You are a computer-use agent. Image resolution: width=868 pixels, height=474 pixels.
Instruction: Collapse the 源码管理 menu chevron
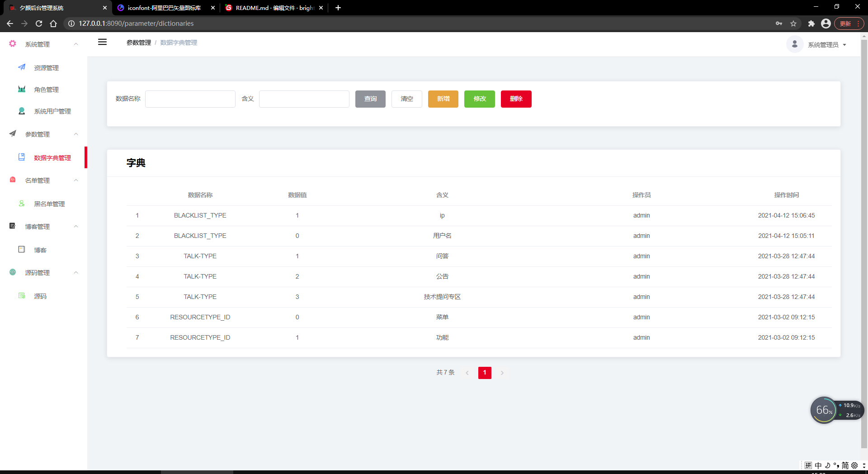click(x=76, y=272)
